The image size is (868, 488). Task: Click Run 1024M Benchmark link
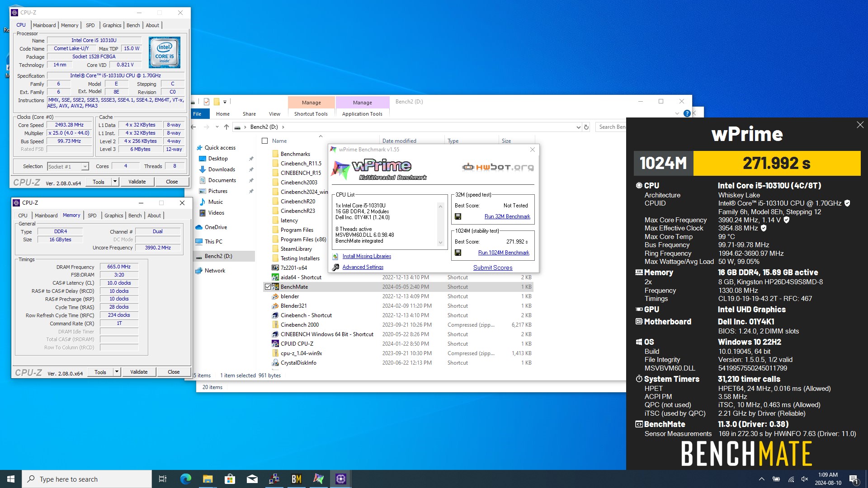(x=504, y=253)
